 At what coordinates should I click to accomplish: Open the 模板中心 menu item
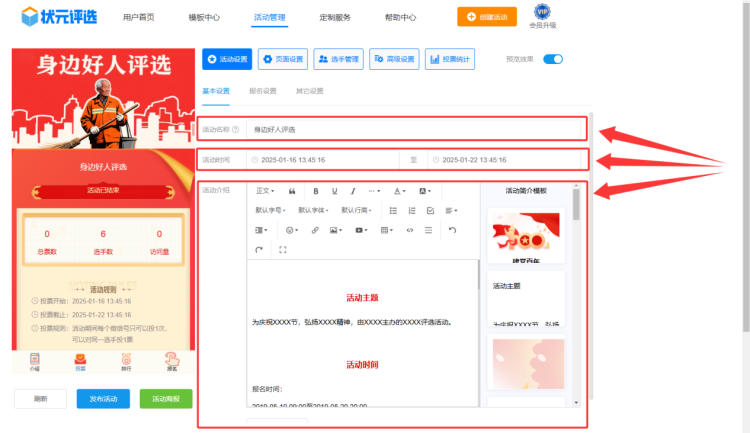point(204,17)
